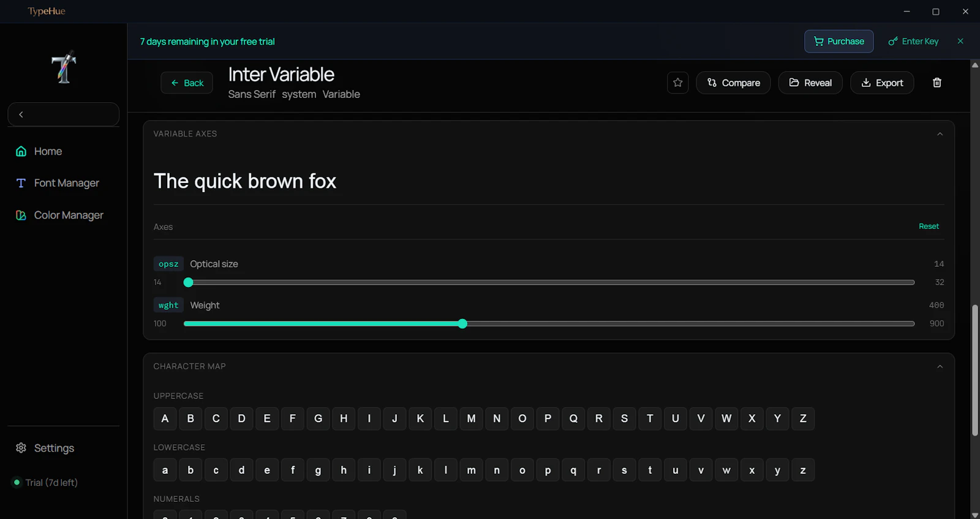980x519 pixels.
Task: Maximize the TypeHue window
Action: [x=936, y=12]
